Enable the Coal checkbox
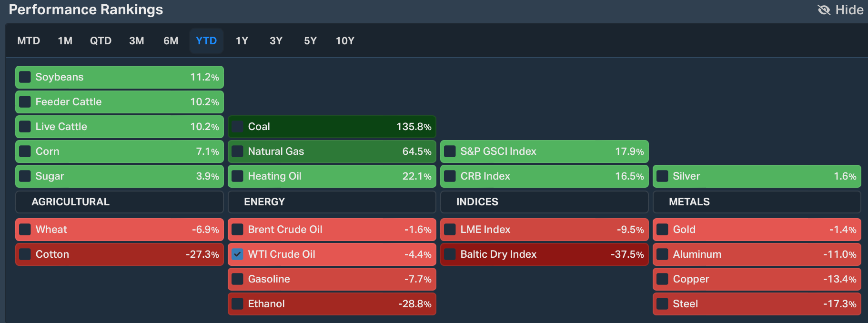Screen dimensions: 868x323 click(237, 127)
